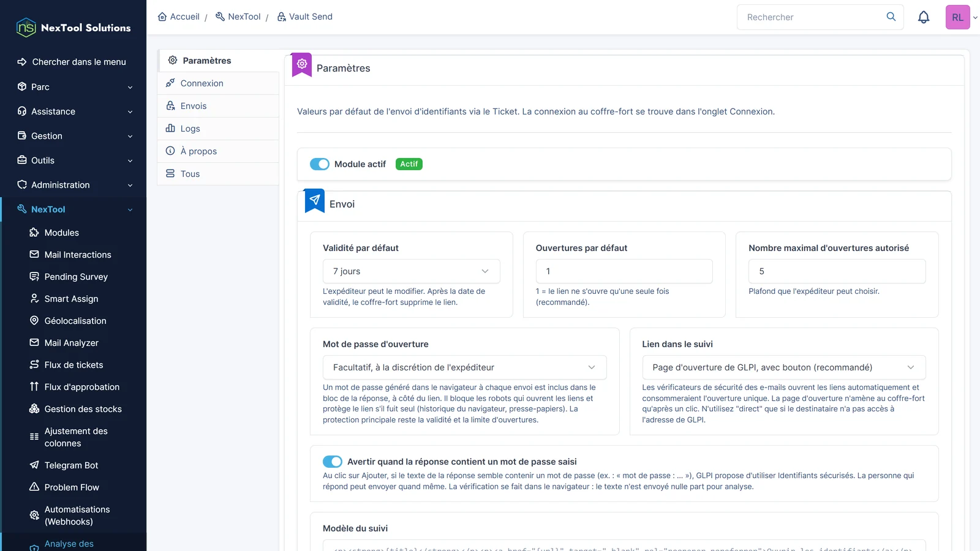Viewport: 980px width, 551px height.
Task: Toggle the Module actif switch
Action: pos(320,164)
